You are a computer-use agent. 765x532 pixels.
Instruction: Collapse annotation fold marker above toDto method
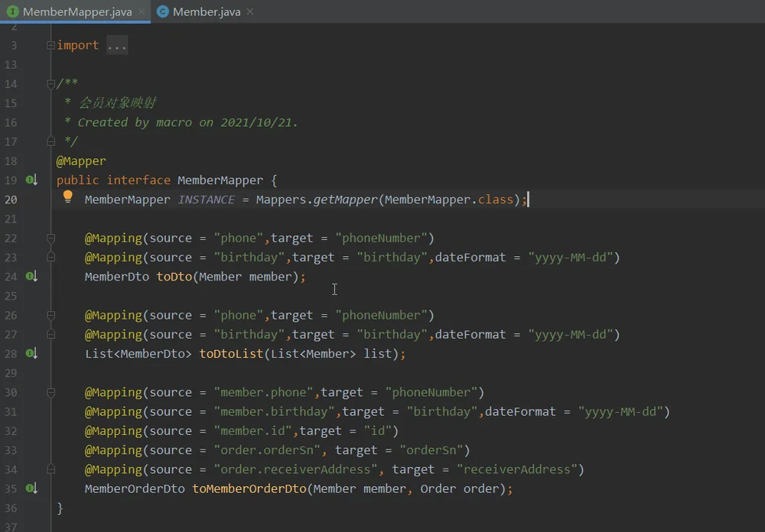[x=50, y=238]
